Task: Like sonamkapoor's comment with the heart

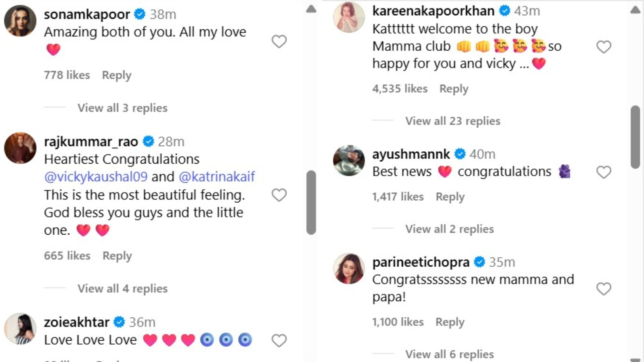Action: click(279, 41)
